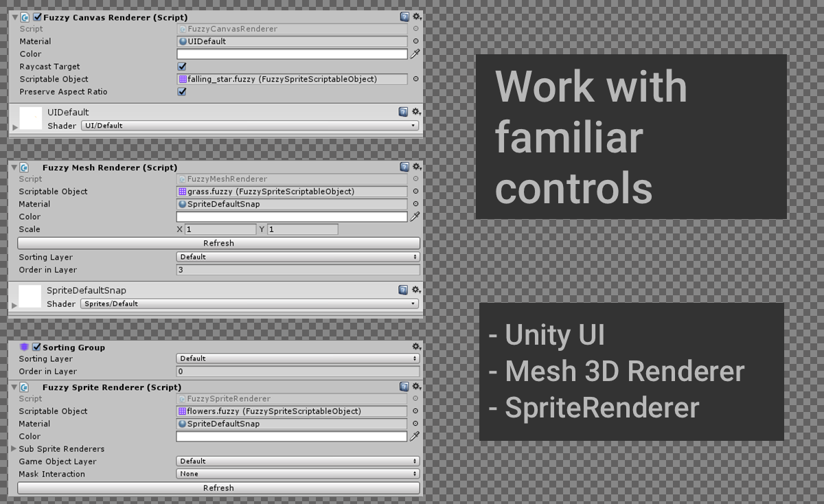Click the Fuzzy Mesh Renderer script icon

(24, 167)
